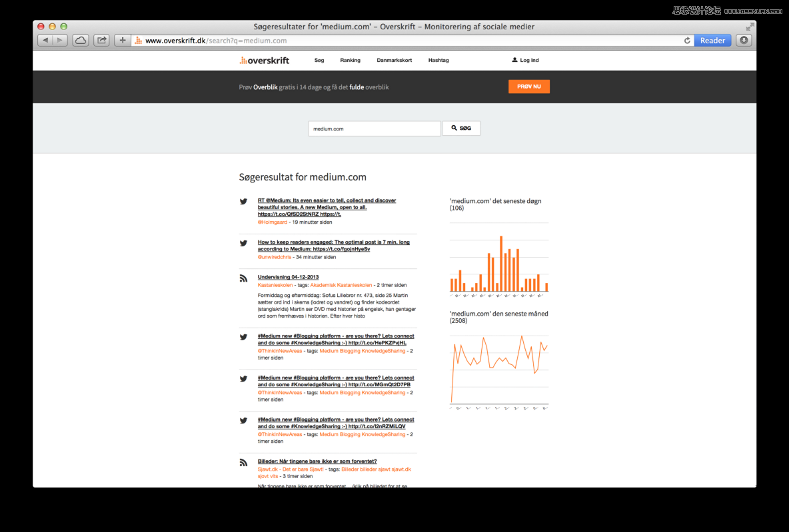
Task: Click the @Holmgaard author link
Action: click(x=273, y=222)
